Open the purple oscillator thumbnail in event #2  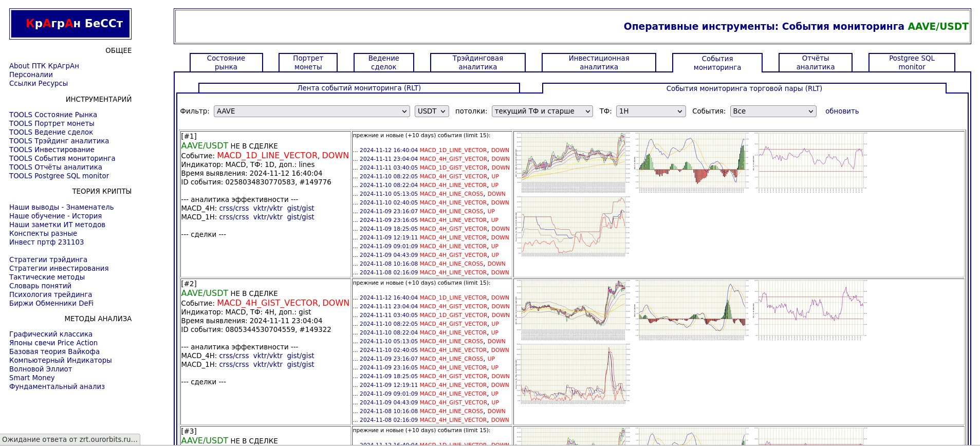click(811, 309)
